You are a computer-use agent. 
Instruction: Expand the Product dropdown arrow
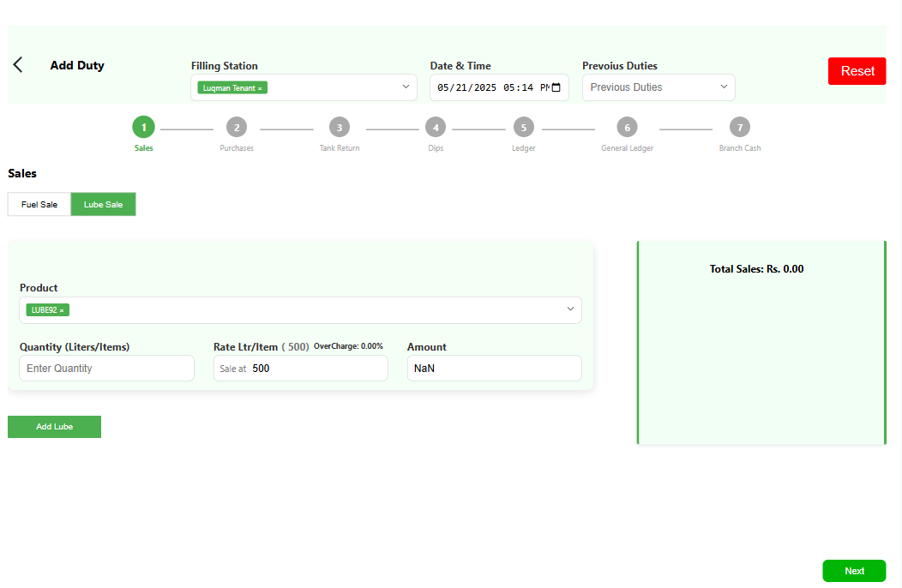pyautogui.click(x=570, y=309)
